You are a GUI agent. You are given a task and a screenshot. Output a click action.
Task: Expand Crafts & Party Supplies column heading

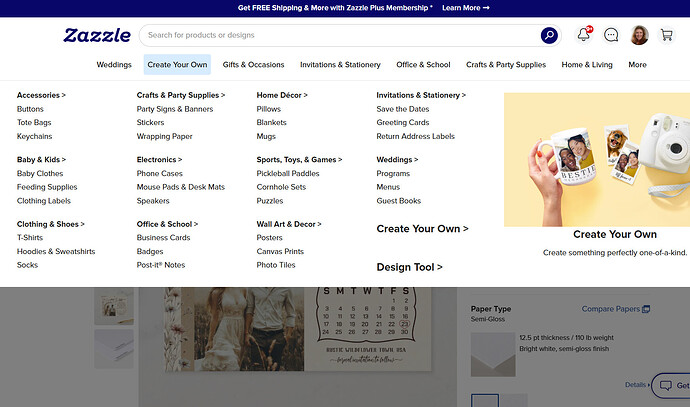pos(180,95)
